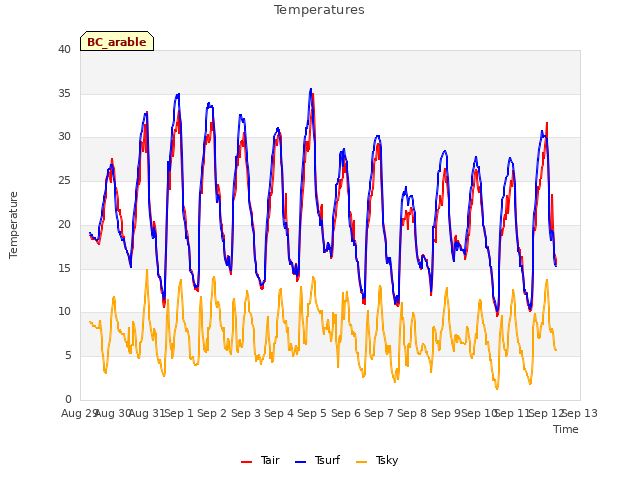Click the Sep 3 x-axis label
This screenshot has height=480, width=640.
pos(246,413)
